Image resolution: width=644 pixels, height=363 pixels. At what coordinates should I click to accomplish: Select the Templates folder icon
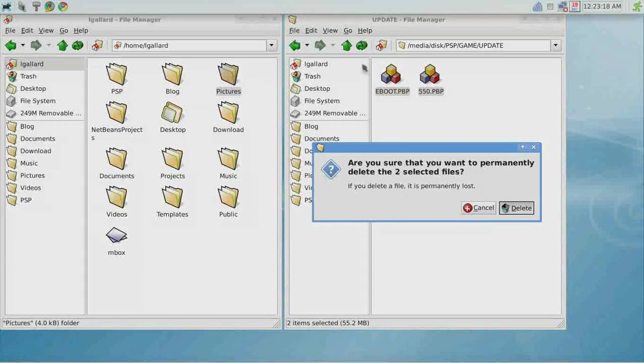point(173,198)
